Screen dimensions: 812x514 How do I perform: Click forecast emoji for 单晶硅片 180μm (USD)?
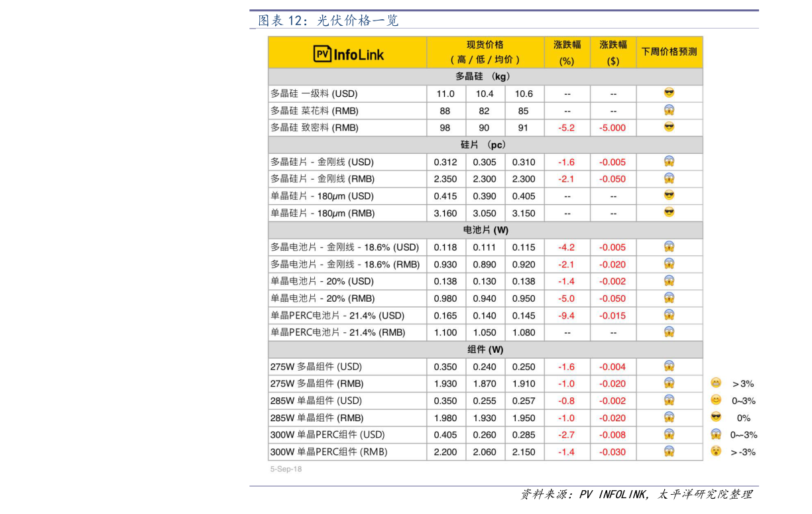(669, 195)
